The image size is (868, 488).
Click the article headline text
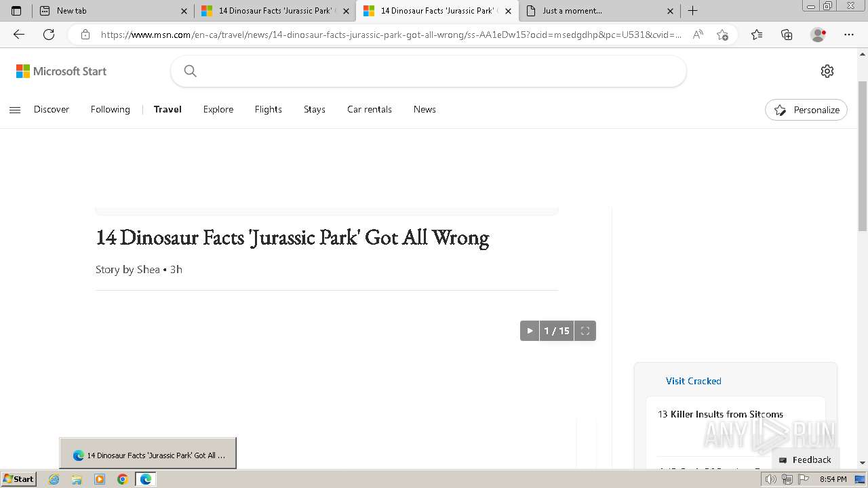292,237
